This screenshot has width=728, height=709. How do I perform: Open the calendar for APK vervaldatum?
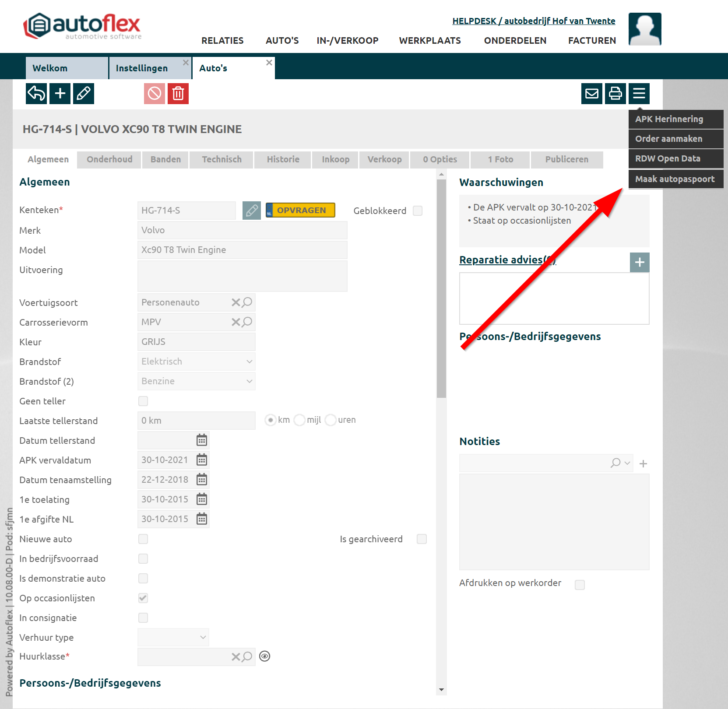pos(202,460)
